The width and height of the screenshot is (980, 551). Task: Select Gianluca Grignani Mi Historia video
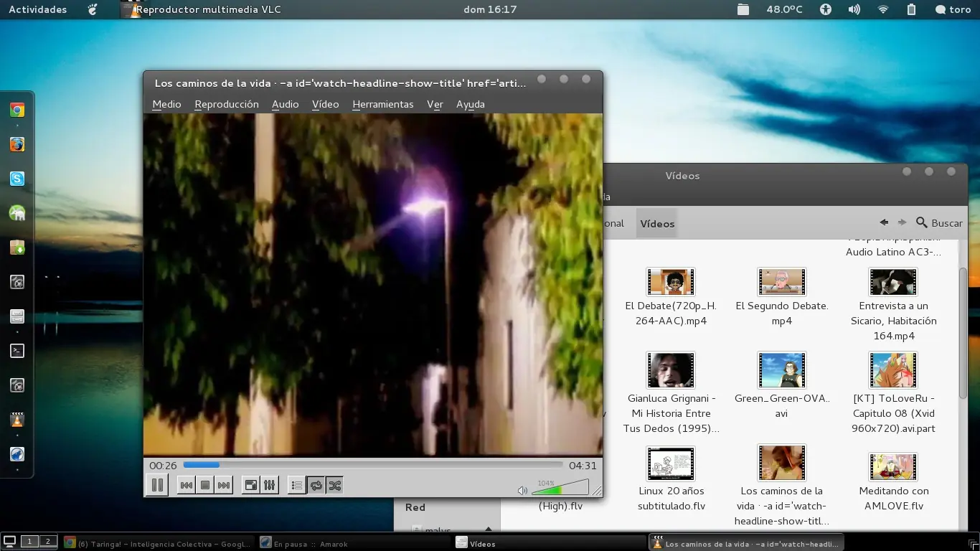[x=671, y=392]
